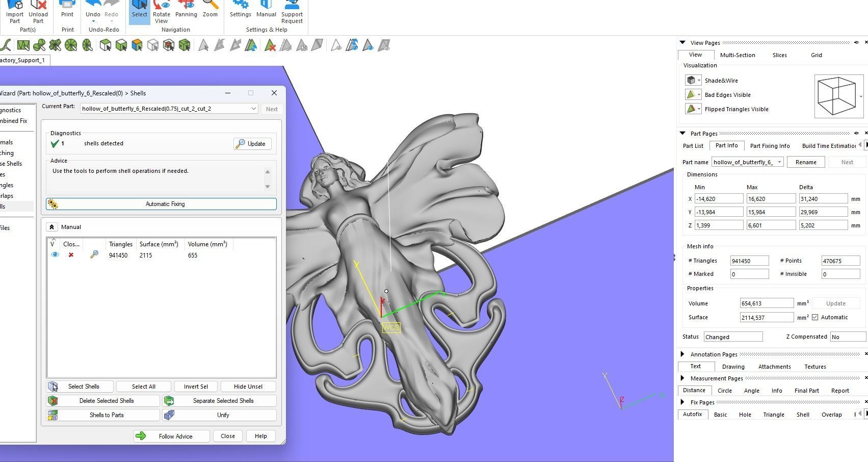
Task: Click the Rename part button
Action: point(806,162)
